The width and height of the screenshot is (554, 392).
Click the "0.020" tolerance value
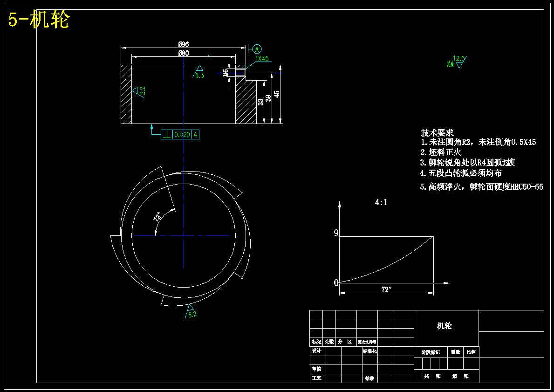point(182,135)
